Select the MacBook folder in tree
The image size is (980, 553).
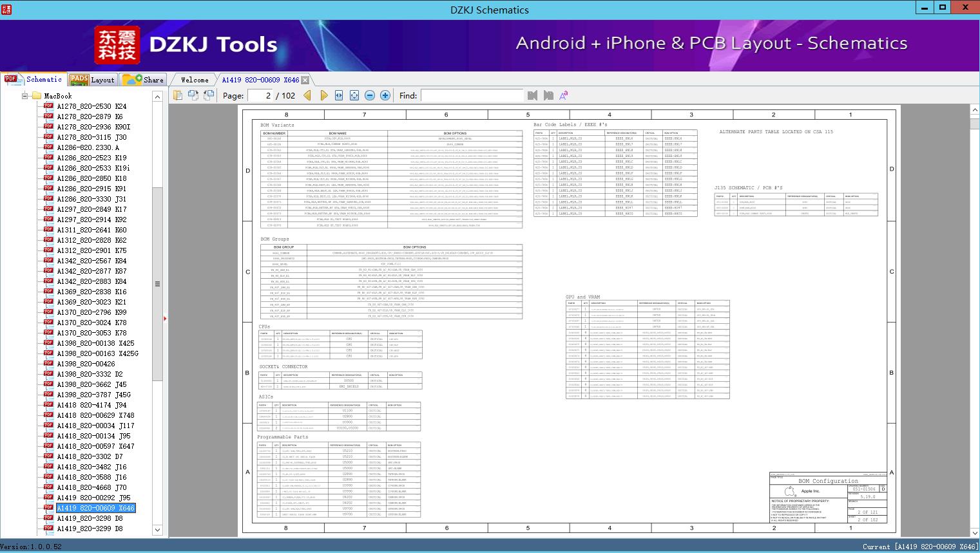(58, 96)
